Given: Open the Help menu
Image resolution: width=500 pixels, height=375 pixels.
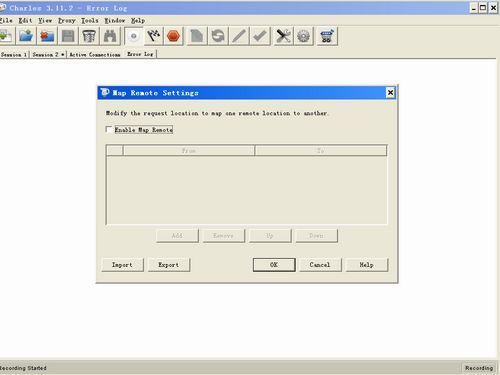Looking at the screenshot, I should pyautogui.click(x=138, y=21).
